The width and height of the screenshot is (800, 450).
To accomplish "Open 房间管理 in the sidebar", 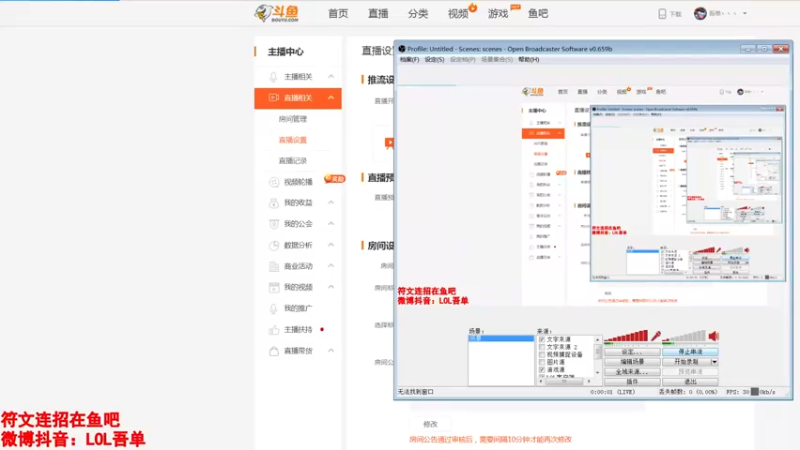I will pos(293,119).
